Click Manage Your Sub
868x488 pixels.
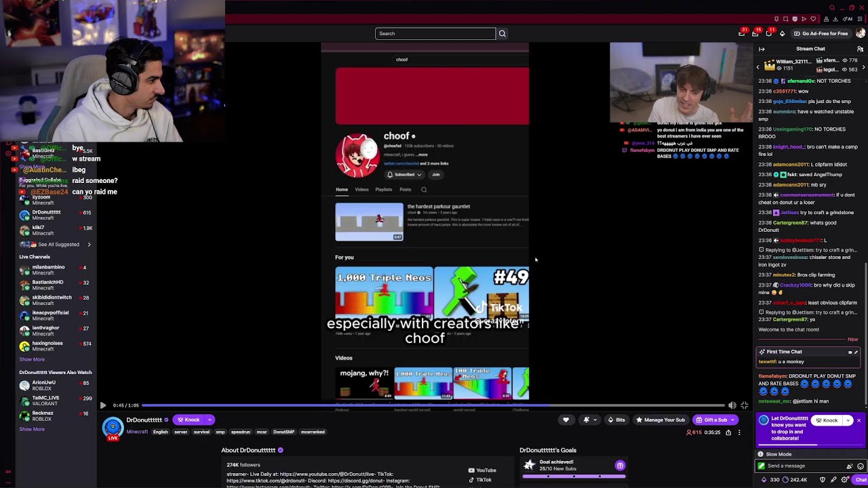tap(660, 420)
